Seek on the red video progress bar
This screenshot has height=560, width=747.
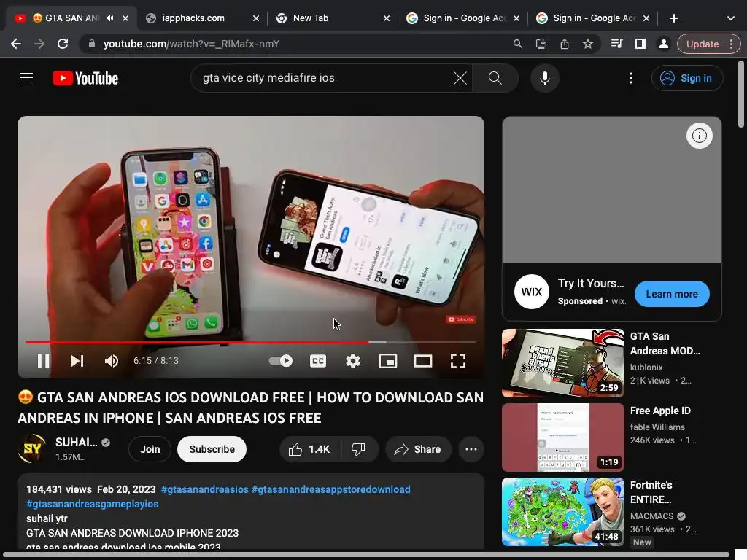click(x=251, y=342)
